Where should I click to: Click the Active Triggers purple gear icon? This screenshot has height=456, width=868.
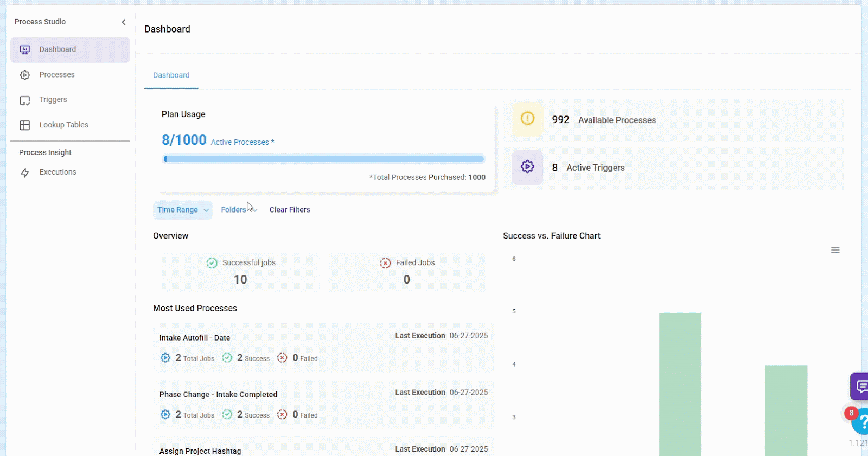[x=527, y=167]
